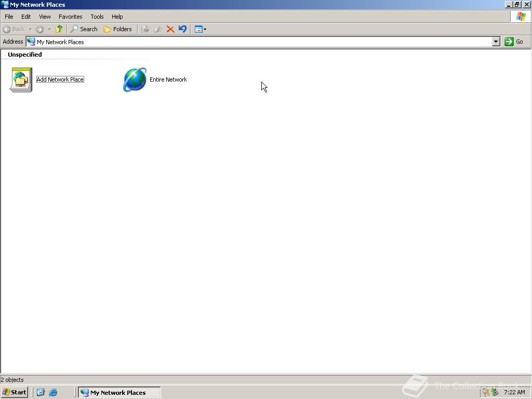Click the red Delete icon
Image resolution: width=532 pixels, height=399 pixels.
click(x=170, y=29)
